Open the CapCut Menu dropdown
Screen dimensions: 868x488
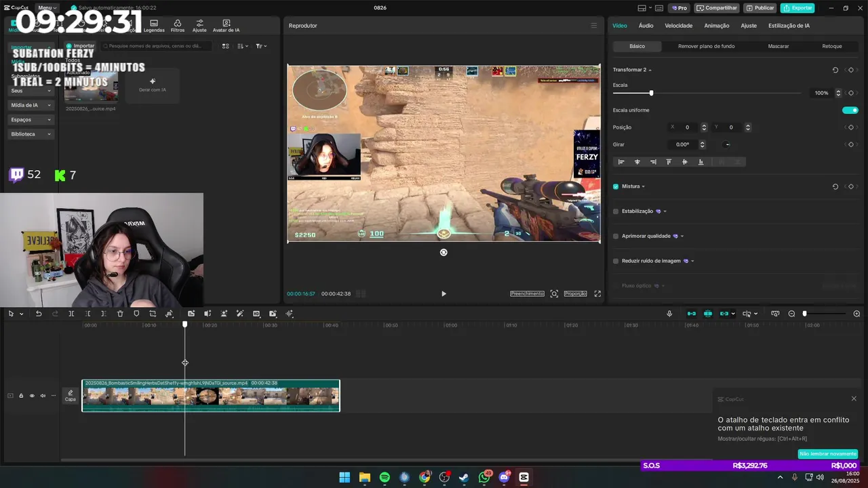point(47,8)
